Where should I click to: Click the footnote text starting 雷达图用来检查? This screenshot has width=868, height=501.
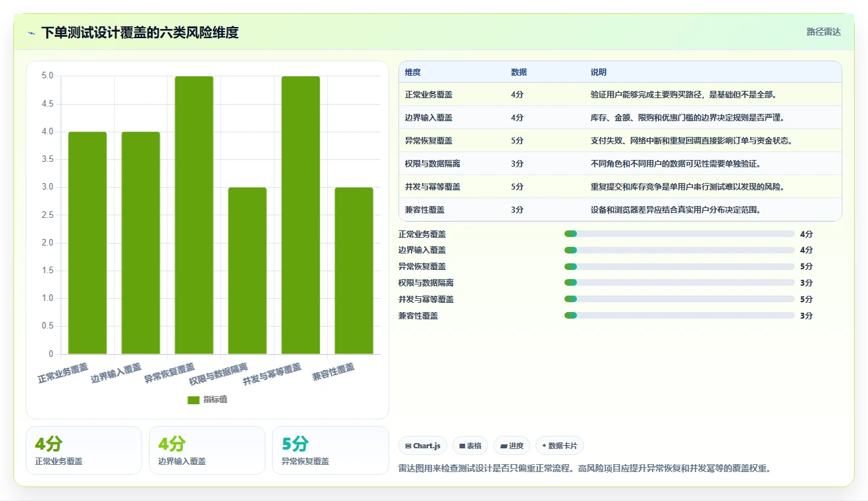tap(585, 469)
